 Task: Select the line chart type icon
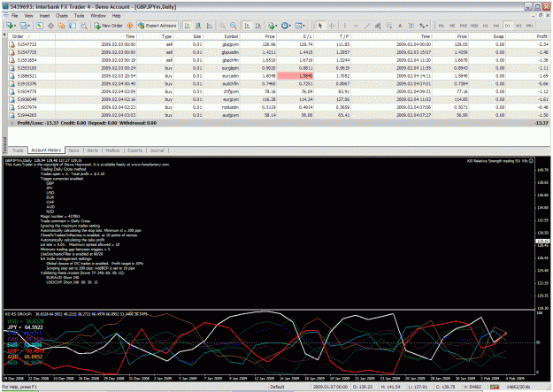tap(210, 26)
